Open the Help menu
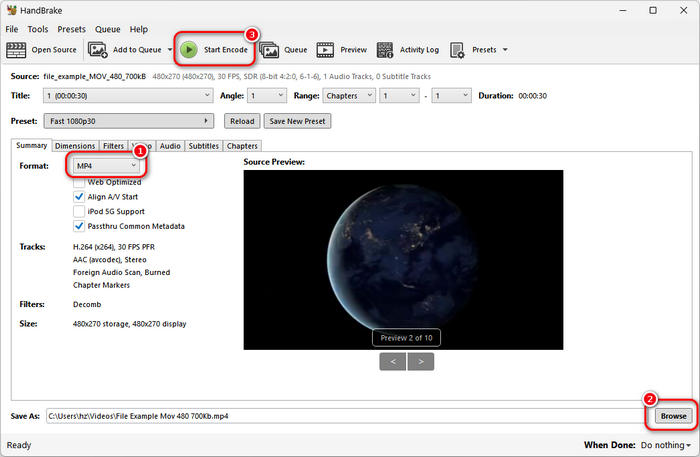 tap(139, 29)
